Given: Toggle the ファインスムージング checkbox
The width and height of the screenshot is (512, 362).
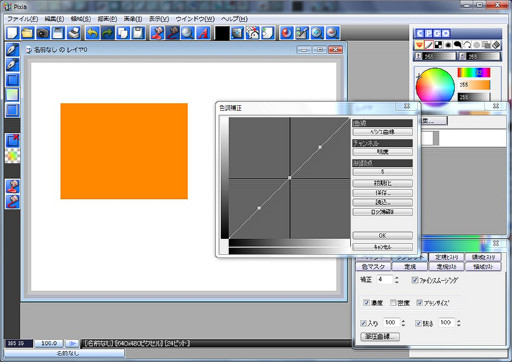Looking at the screenshot, I should [415, 280].
